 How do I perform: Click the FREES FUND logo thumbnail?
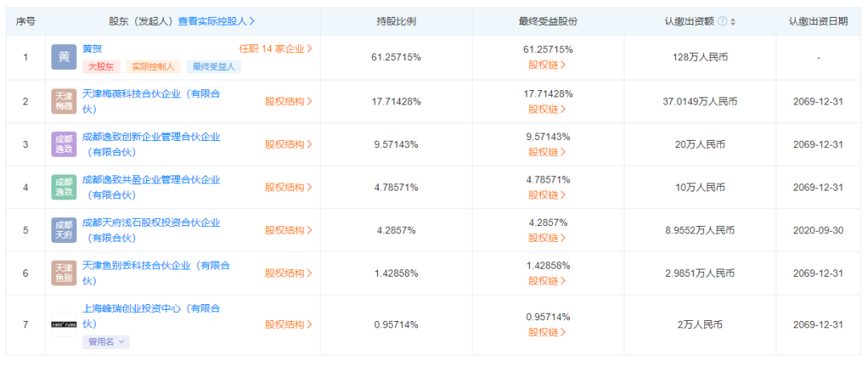tap(63, 324)
